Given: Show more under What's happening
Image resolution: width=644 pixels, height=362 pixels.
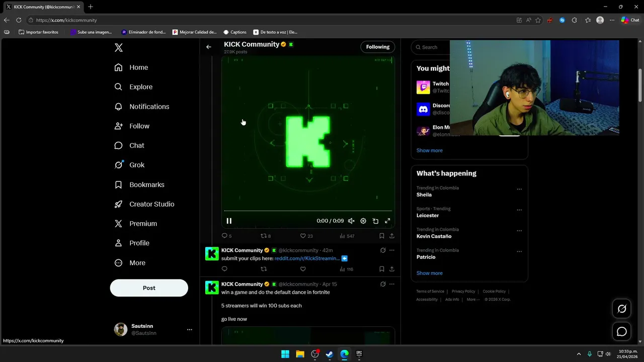Looking at the screenshot, I should pyautogui.click(x=430, y=273).
